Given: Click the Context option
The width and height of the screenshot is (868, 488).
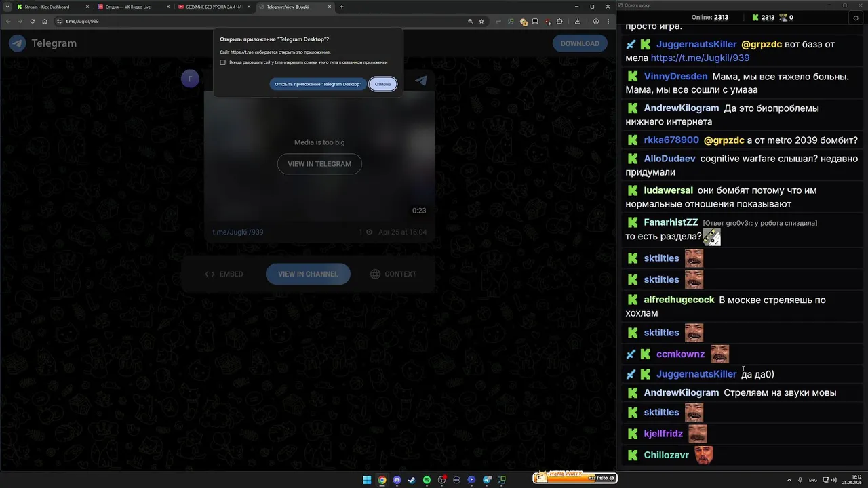Looking at the screenshot, I should [x=393, y=274].
